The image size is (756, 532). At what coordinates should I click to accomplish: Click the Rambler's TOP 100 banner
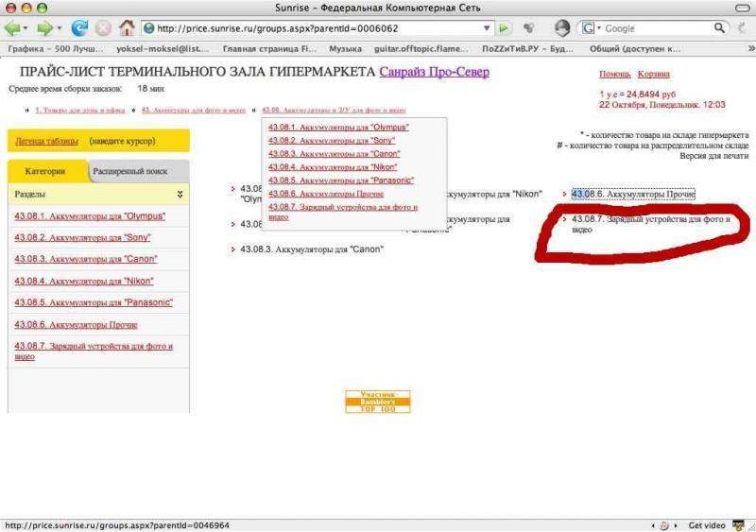click(378, 402)
